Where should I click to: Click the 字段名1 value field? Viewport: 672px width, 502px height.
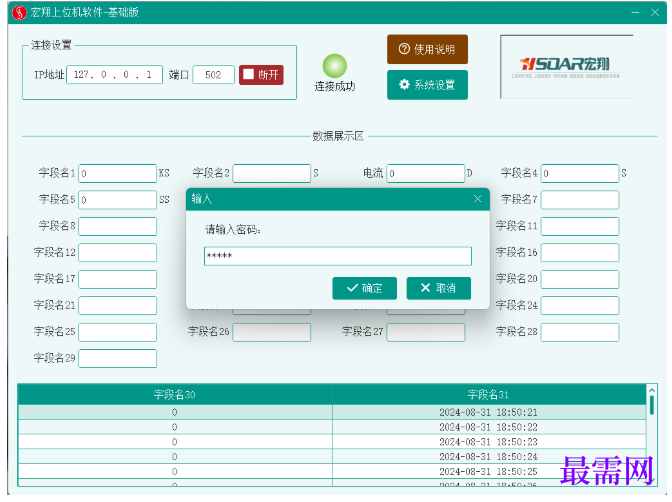tap(117, 174)
